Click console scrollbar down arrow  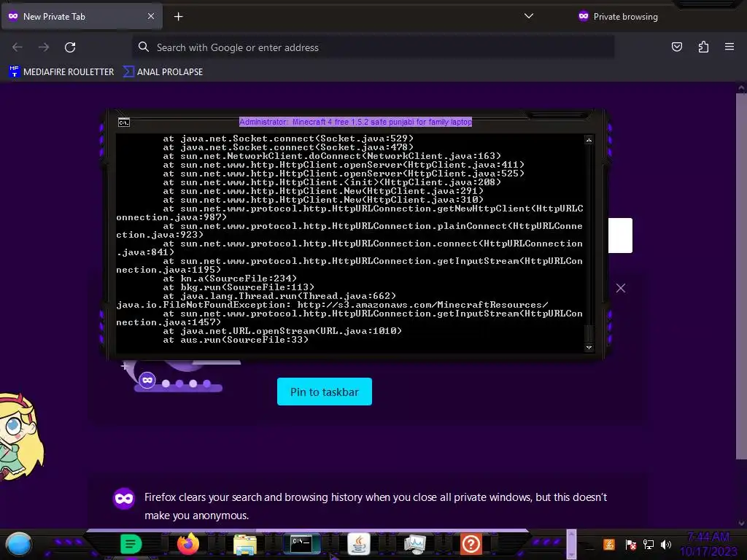click(x=589, y=348)
